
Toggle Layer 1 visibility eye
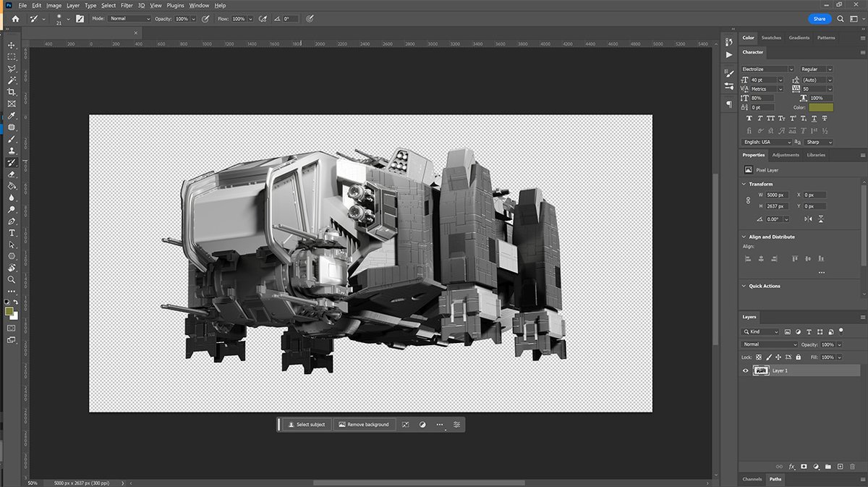(x=746, y=370)
